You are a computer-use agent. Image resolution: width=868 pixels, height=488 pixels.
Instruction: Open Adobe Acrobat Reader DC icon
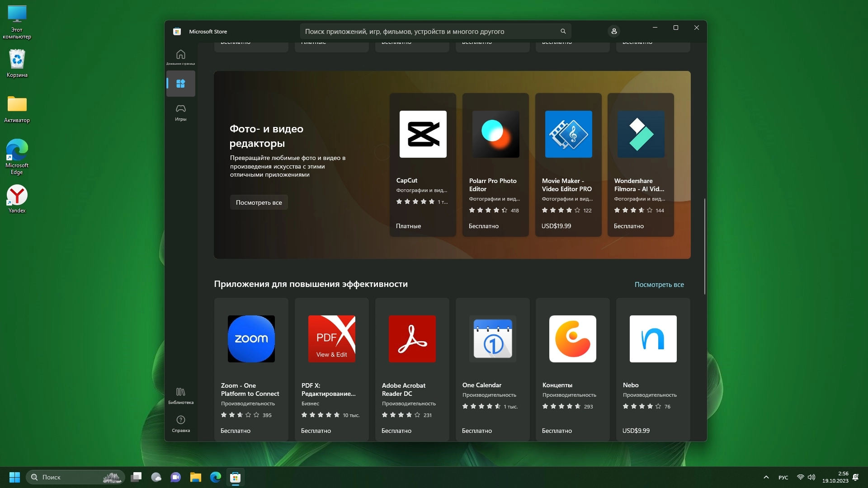(x=412, y=339)
